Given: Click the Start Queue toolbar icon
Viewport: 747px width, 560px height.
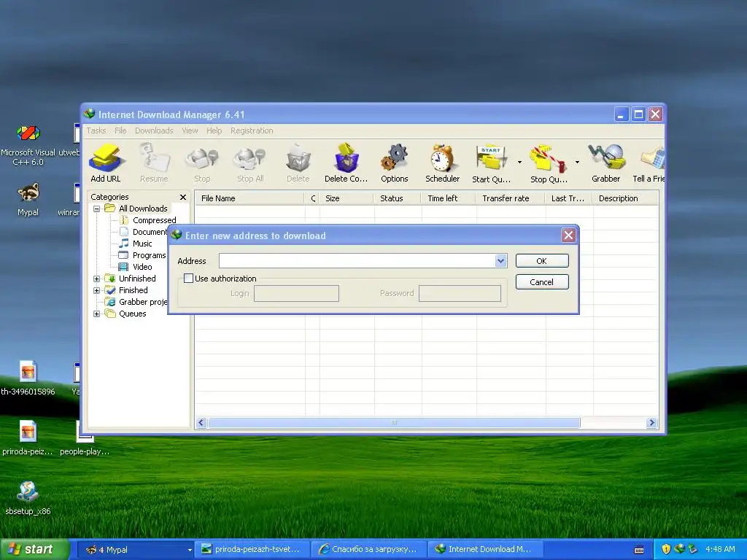Looking at the screenshot, I should coord(491,158).
